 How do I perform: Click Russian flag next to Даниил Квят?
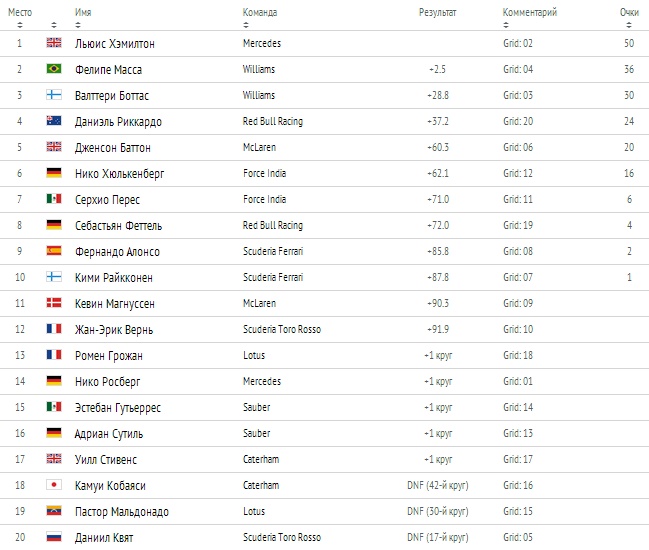coord(54,537)
